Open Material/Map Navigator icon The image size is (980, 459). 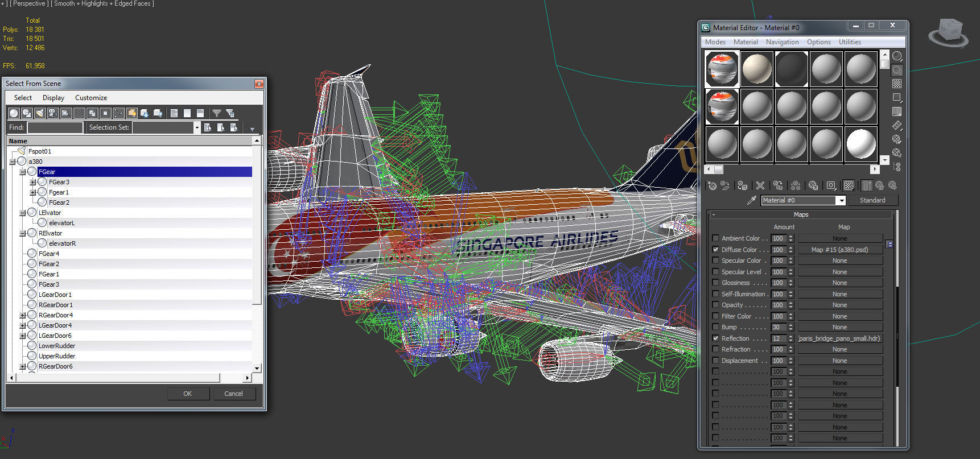(897, 167)
